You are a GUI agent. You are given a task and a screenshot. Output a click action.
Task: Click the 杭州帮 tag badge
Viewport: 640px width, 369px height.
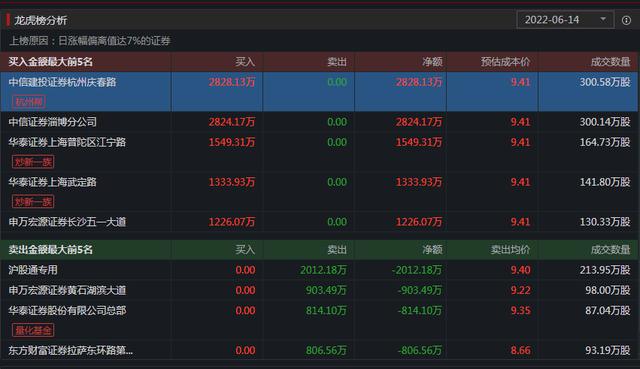click(x=29, y=102)
